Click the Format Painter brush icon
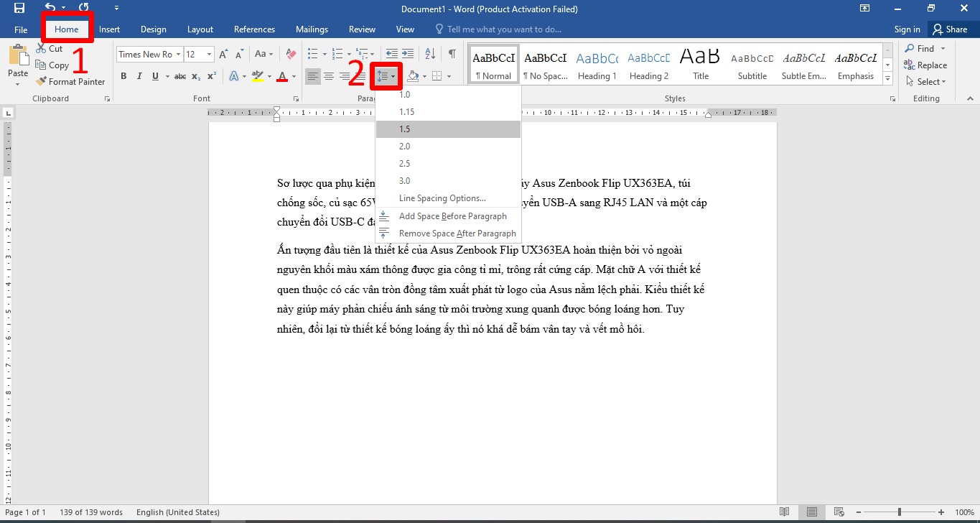Image resolution: width=980 pixels, height=523 pixels. point(42,82)
